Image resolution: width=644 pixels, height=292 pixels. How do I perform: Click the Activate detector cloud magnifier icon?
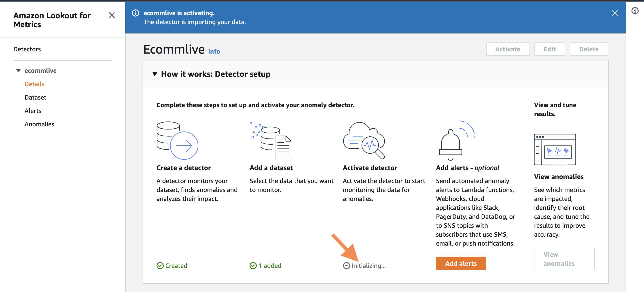point(364,140)
